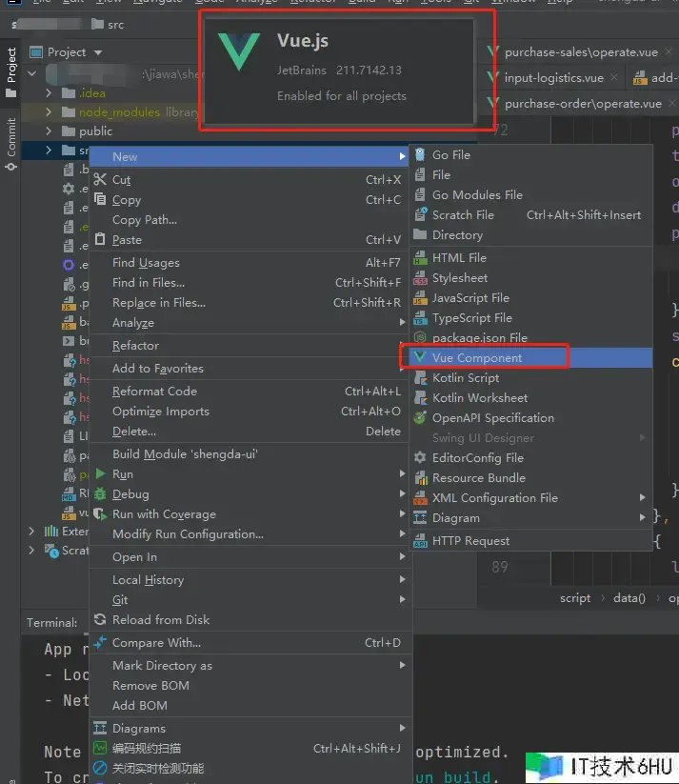
Task: Click the Go File icon
Action: [420, 154]
